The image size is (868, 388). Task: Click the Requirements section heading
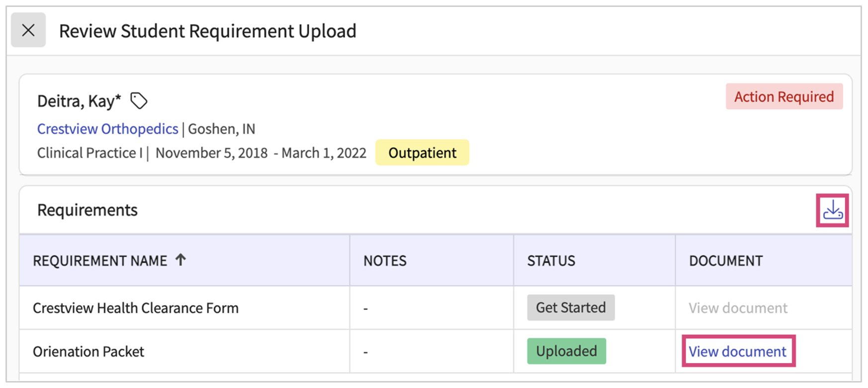coord(87,210)
